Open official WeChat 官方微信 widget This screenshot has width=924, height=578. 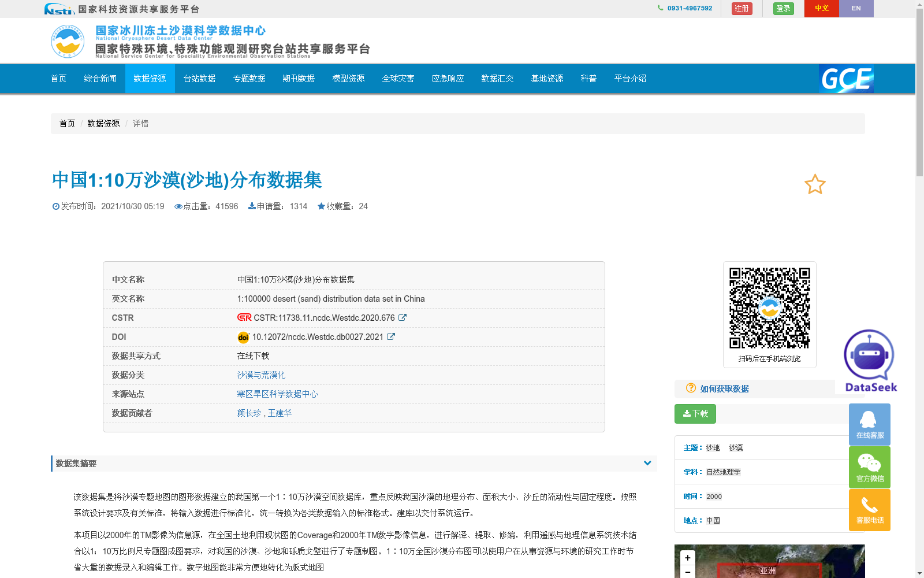(x=870, y=468)
